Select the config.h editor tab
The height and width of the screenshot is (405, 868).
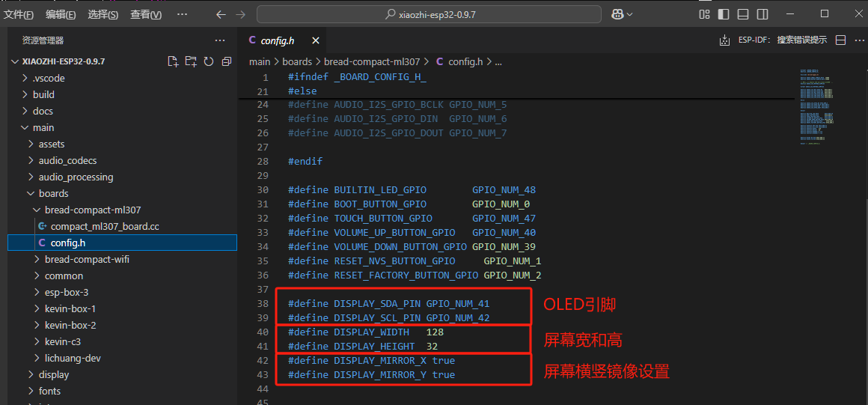point(277,40)
